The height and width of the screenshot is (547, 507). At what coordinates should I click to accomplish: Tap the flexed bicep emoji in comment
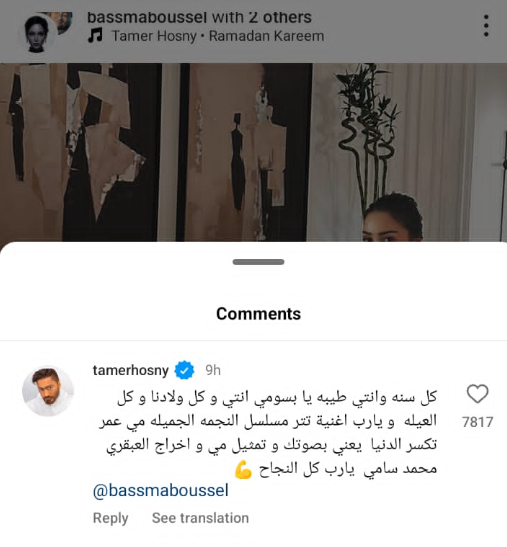click(243, 469)
